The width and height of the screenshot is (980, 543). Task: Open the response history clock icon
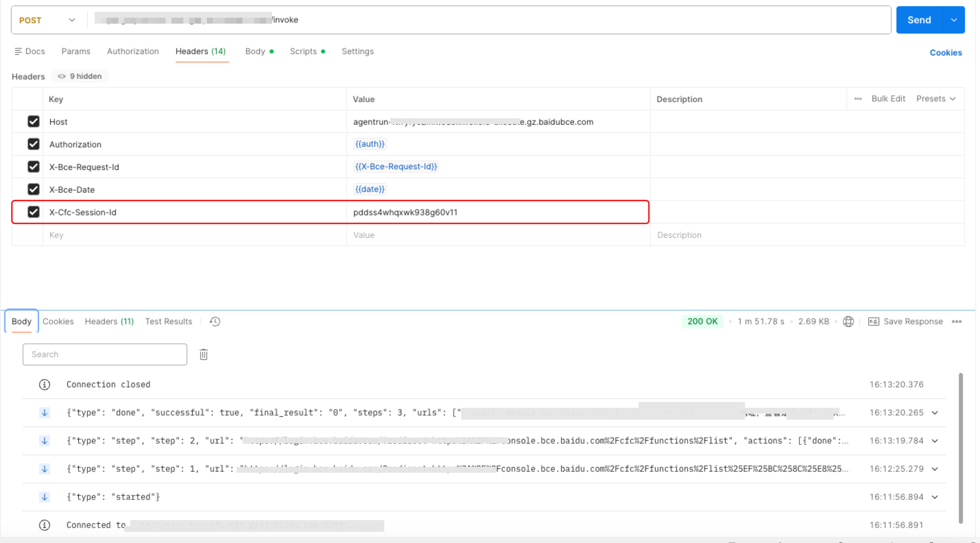215,322
